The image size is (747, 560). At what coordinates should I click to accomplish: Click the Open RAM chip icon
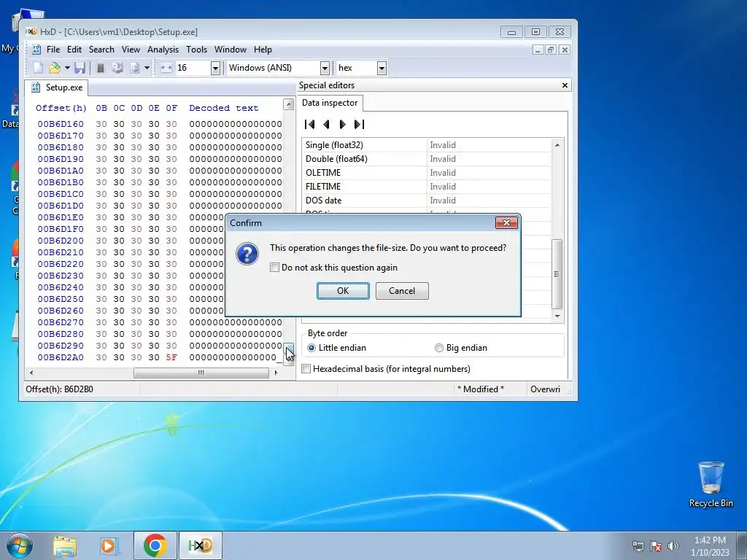click(101, 68)
